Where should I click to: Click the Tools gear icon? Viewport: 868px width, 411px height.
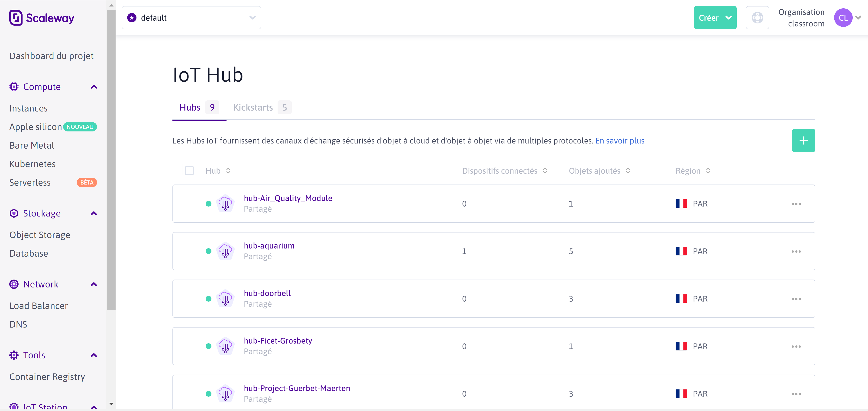[x=14, y=355]
